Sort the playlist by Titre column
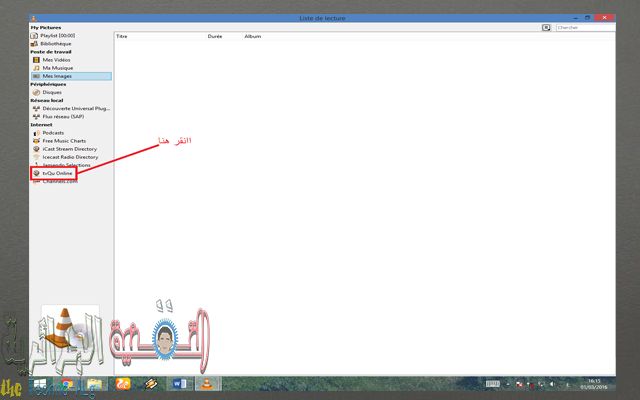The image size is (640, 400). (x=123, y=35)
